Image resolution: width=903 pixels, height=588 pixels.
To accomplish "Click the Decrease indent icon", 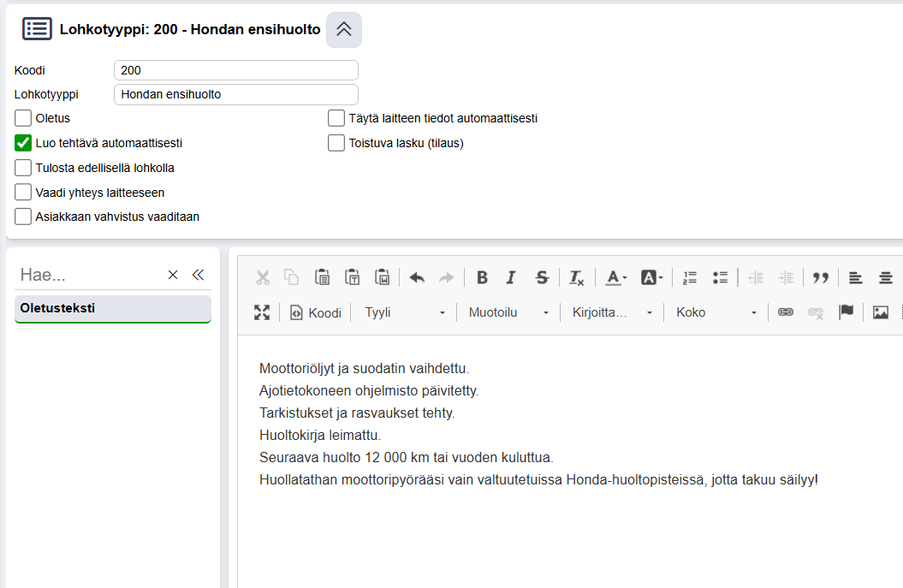I will (x=756, y=277).
